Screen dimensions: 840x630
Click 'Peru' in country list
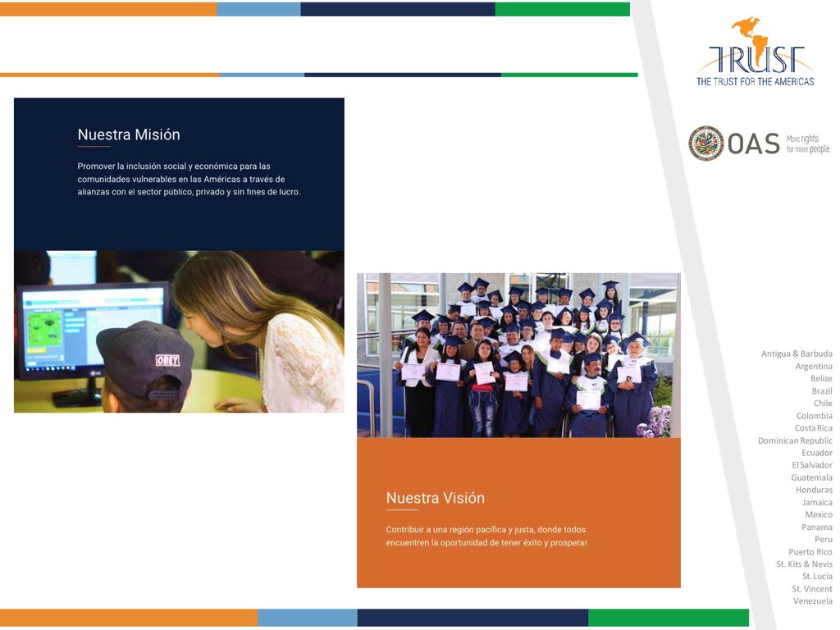tap(824, 540)
